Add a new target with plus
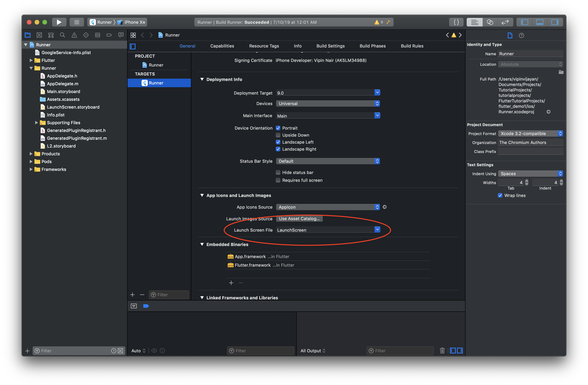The height and width of the screenshot is (385, 588). [132, 295]
